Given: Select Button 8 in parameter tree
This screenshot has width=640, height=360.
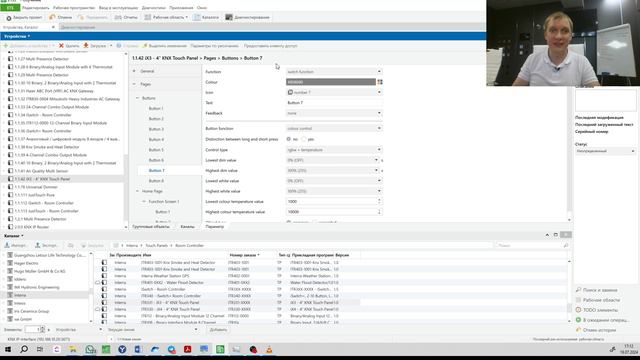Looking at the screenshot, I should click(156, 181).
